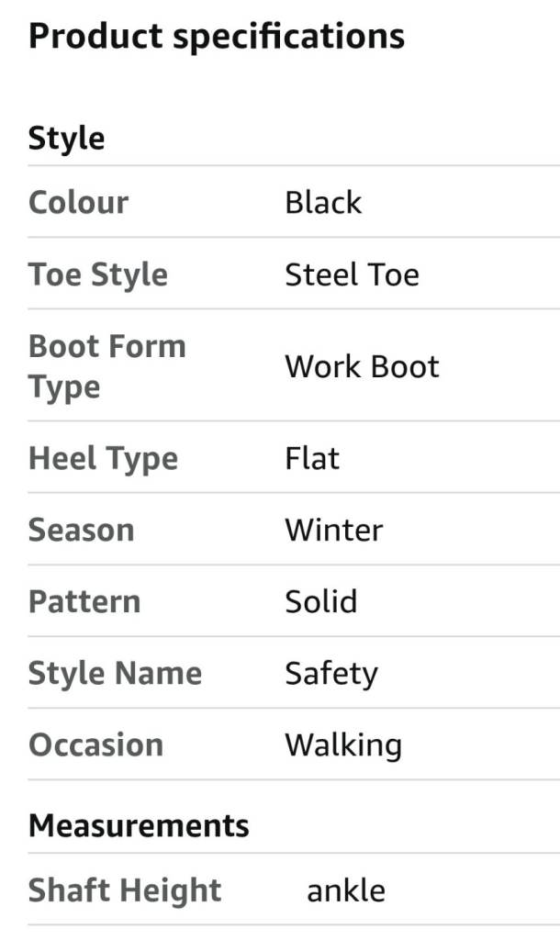
Task: Click the Heel Type label
Action: [x=104, y=458]
